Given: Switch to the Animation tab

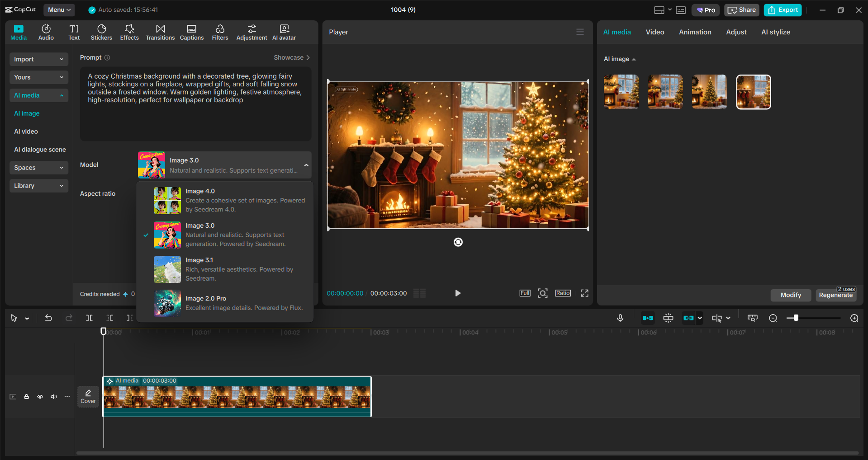Looking at the screenshot, I should 695,32.
